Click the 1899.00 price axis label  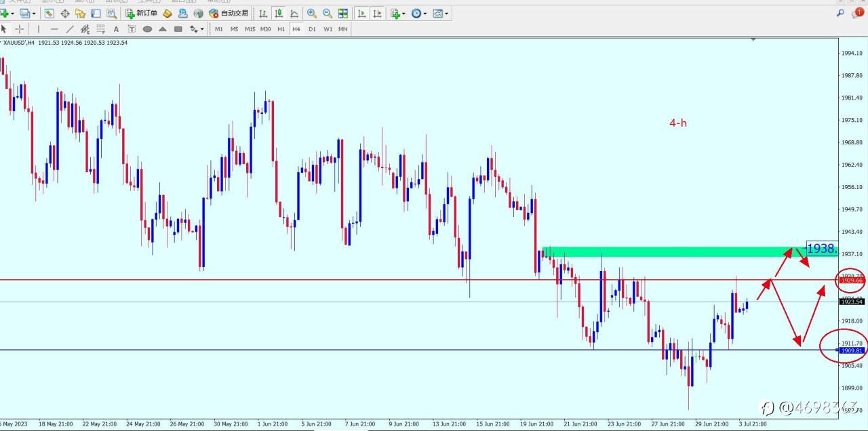(x=851, y=388)
